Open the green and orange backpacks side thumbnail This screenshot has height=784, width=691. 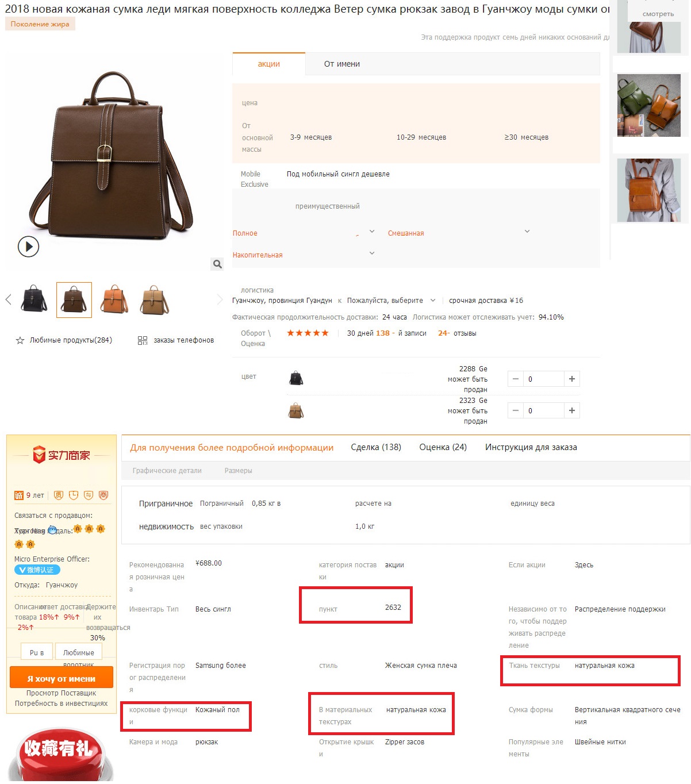649,105
